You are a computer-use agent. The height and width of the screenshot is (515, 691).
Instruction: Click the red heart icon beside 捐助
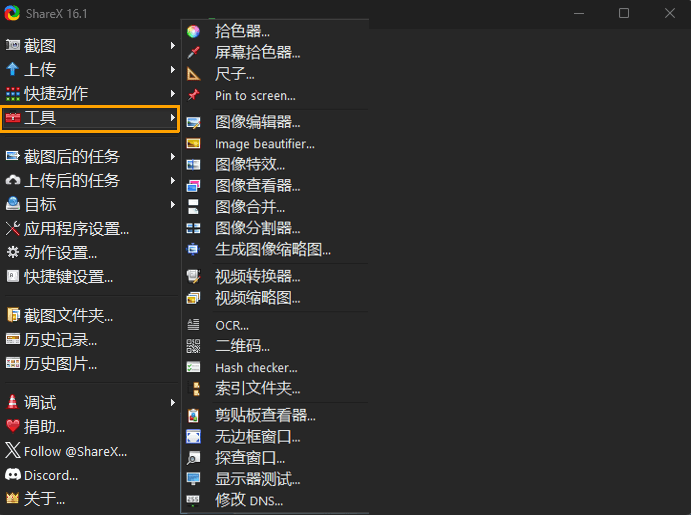point(13,426)
